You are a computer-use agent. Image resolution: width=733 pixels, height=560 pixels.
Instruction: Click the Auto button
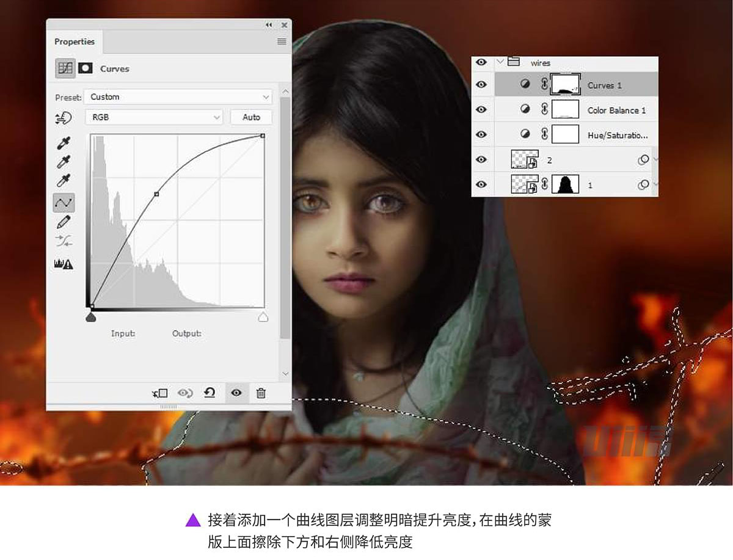tap(251, 117)
